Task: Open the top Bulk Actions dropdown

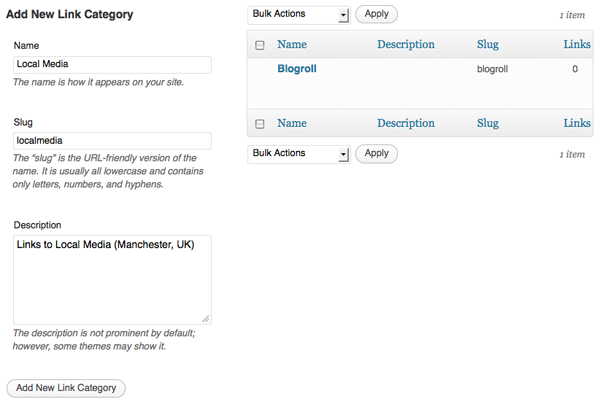Action: [x=298, y=15]
